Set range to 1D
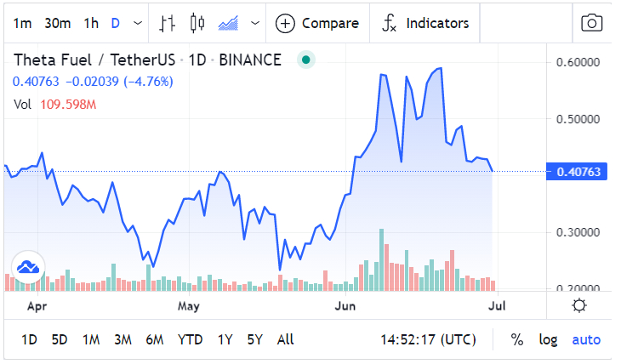 (29, 339)
